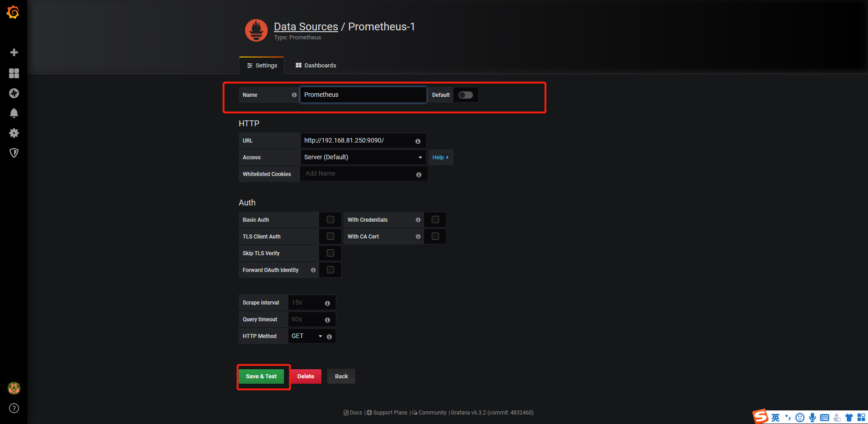Open the Dashboards grid icon in sidebar

click(x=14, y=73)
